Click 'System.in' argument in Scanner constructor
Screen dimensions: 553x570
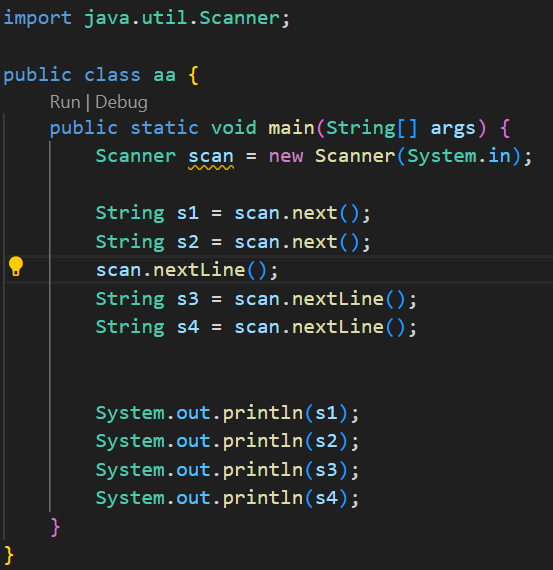click(459, 156)
